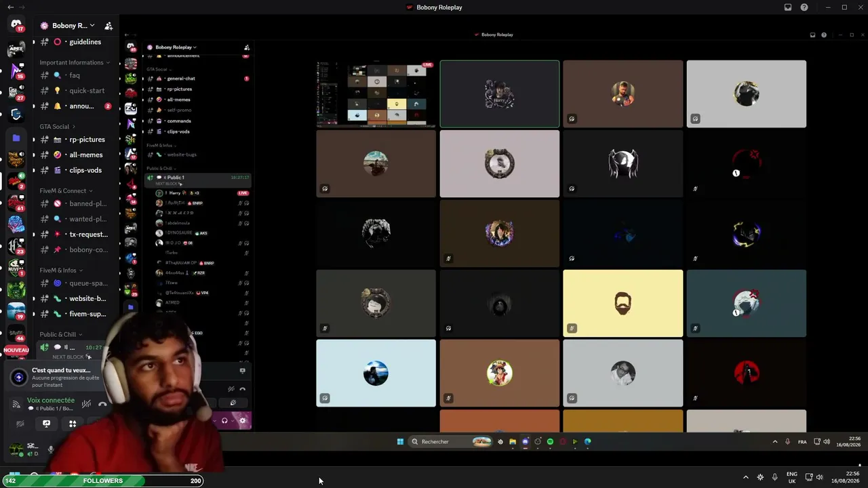868x488 pixels.
Task: Open User Settings gear in the shared stream
Action: coord(243,421)
